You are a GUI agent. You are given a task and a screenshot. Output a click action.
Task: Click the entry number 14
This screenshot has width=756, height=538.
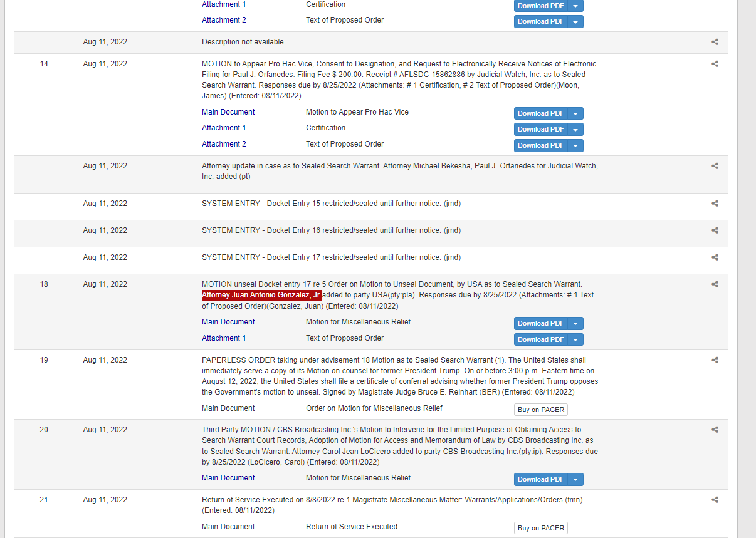[x=44, y=64]
